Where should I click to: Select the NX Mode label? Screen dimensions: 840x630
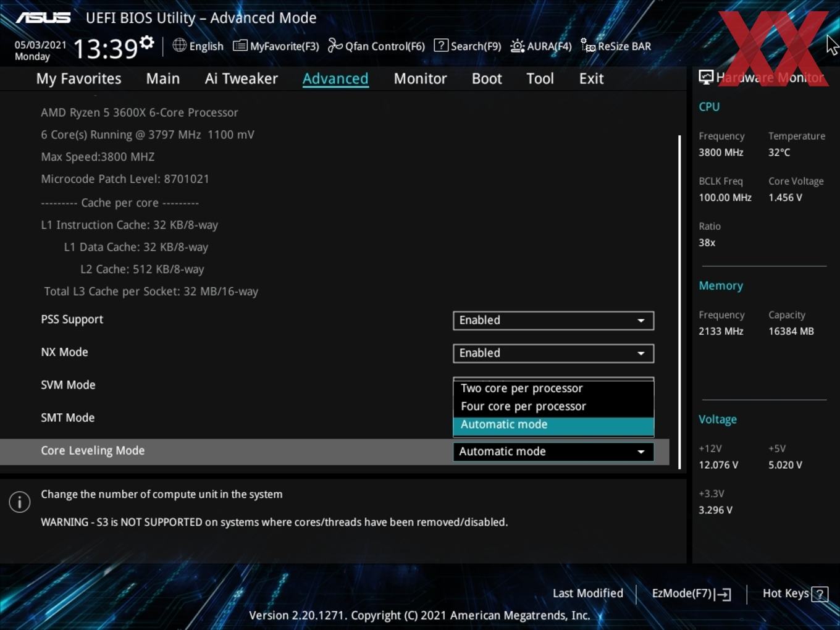coord(64,352)
